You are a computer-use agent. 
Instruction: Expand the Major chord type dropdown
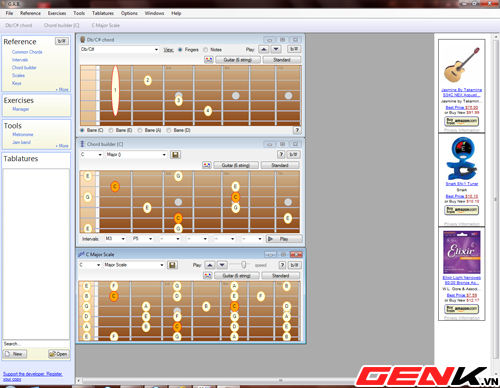pos(136,155)
